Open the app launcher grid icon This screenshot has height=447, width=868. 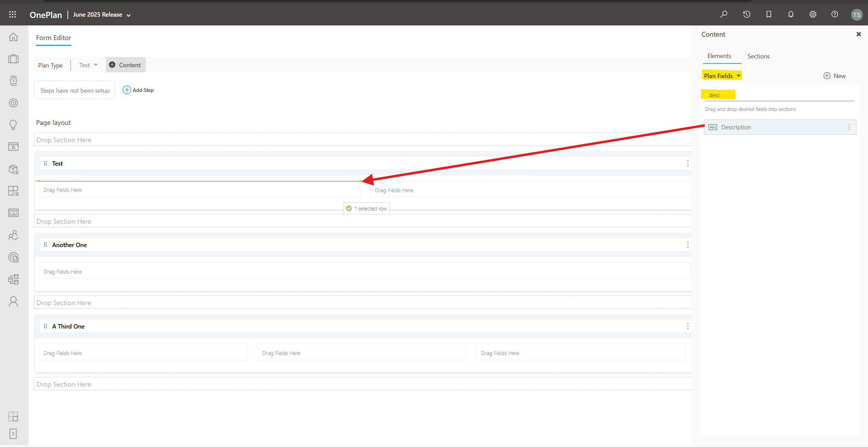pyautogui.click(x=13, y=14)
